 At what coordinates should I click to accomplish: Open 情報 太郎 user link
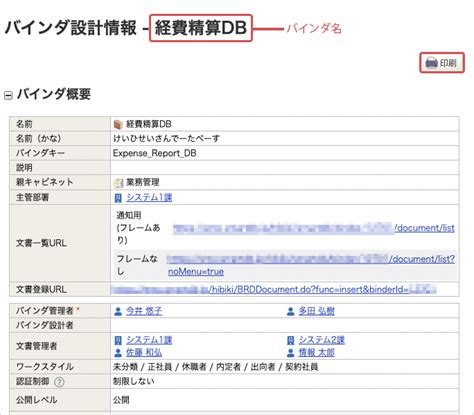[316, 353]
